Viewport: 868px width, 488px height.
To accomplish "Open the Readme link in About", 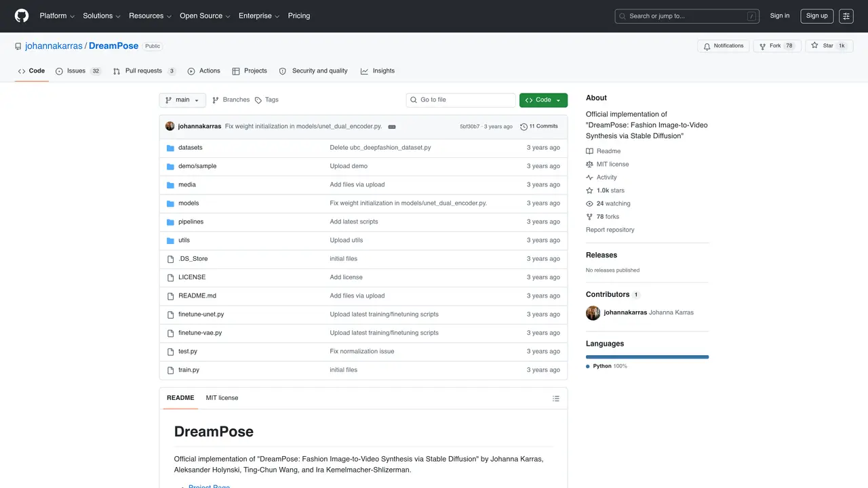I will [x=604, y=151].
